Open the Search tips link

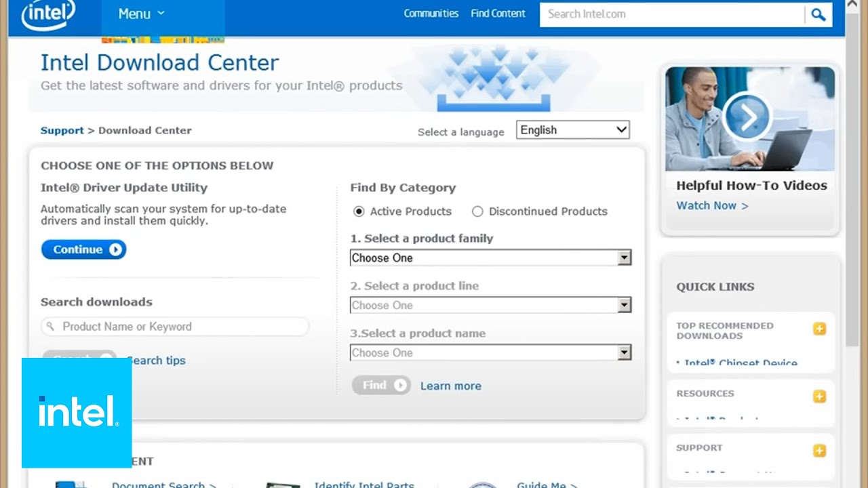156,361
